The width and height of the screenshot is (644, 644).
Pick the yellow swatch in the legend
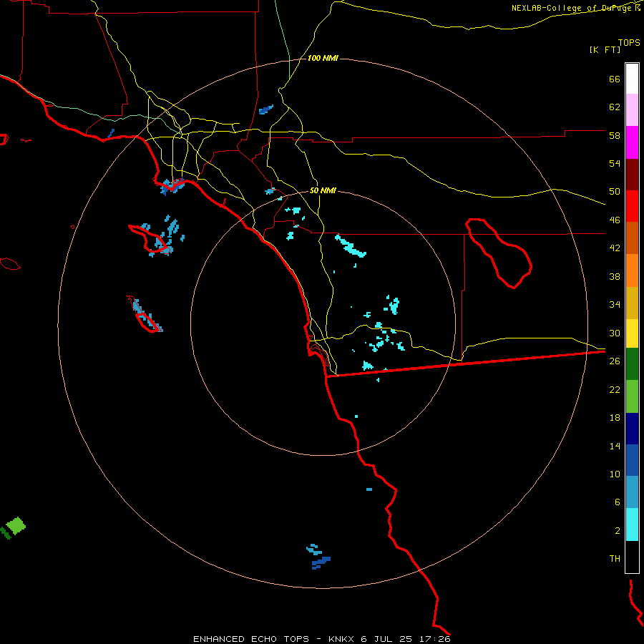(x=632, y=333)
